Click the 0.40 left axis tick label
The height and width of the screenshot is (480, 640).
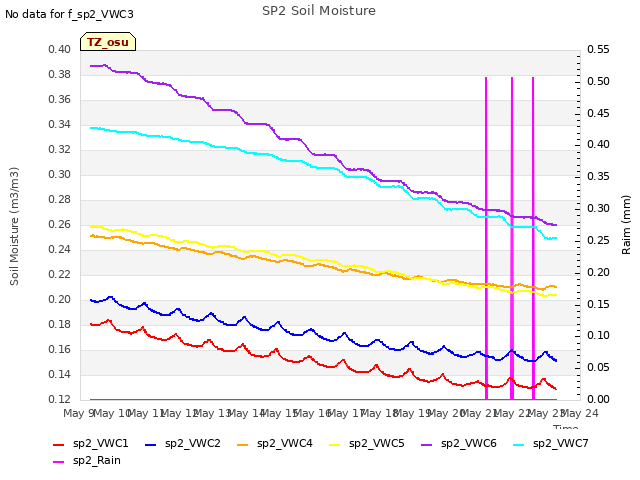[60, 50]
